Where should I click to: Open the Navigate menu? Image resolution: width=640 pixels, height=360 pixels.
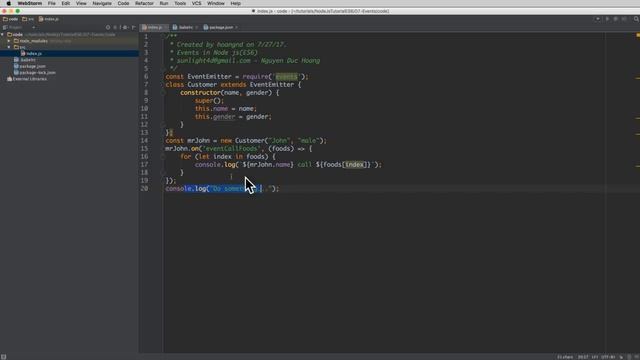point(102,3)
